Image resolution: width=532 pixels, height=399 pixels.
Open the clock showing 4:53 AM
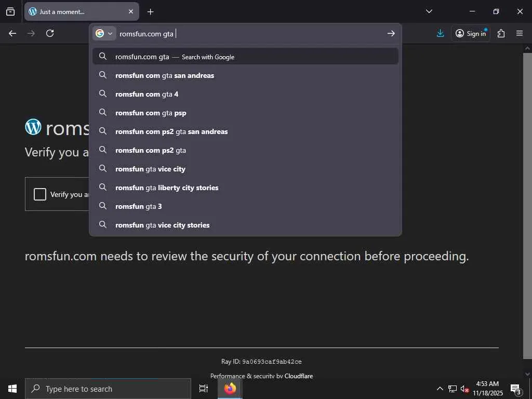(x=487, y=389)
